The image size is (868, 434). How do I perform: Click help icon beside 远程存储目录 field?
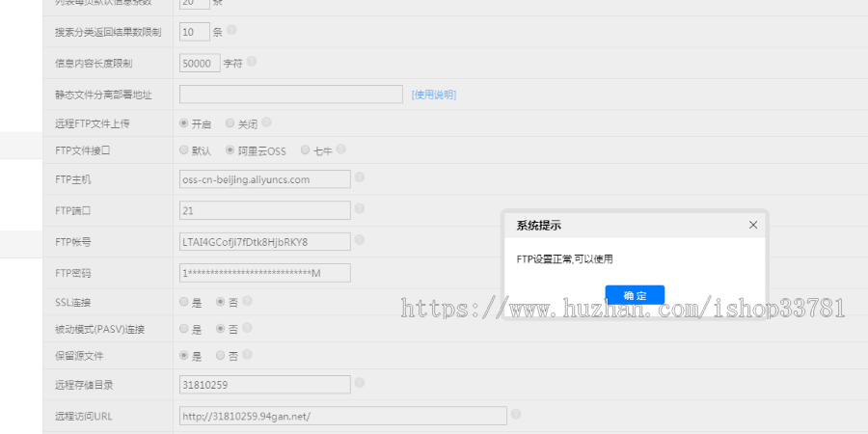point(360,383)
